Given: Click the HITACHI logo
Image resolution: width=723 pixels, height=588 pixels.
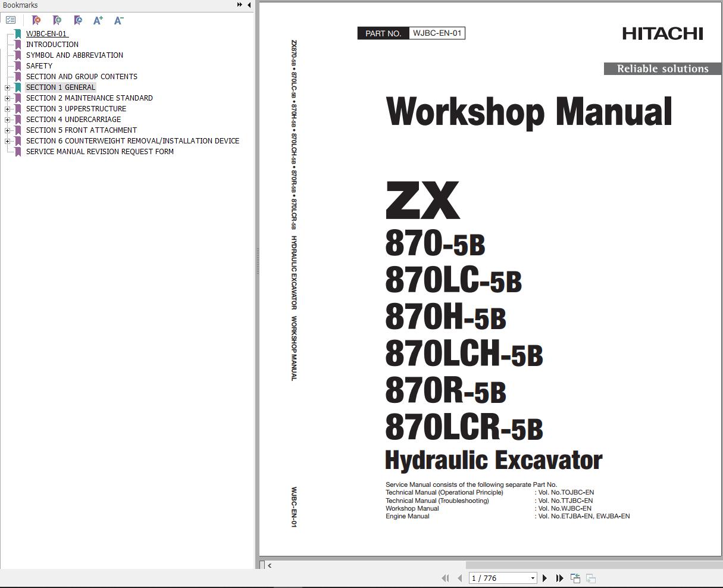Looking at the screenshot, I should tap(663, 34).
